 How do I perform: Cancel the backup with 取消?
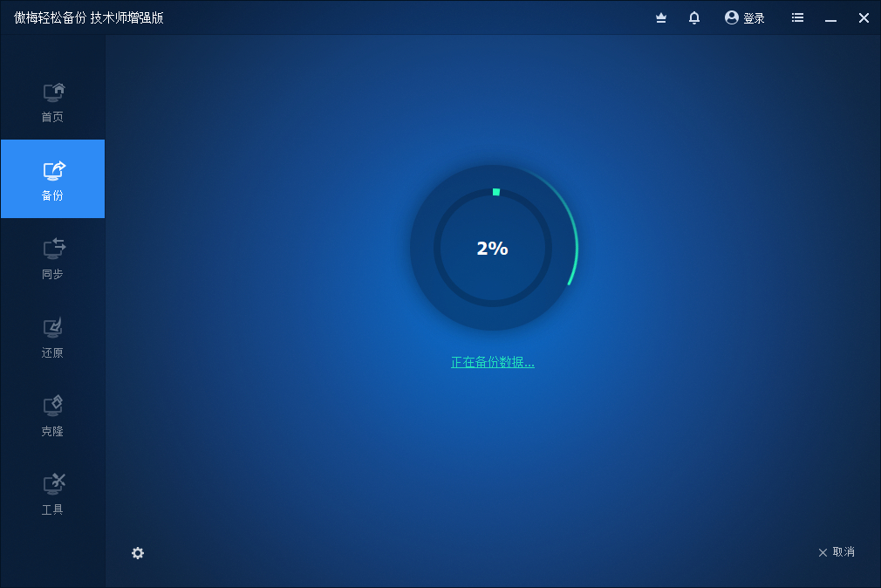(836, 552)
